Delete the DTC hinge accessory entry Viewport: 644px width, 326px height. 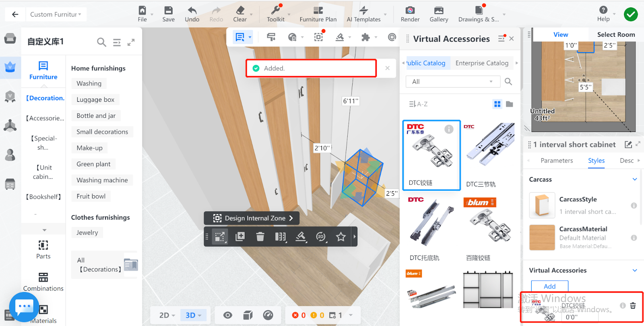coord(633,306)
